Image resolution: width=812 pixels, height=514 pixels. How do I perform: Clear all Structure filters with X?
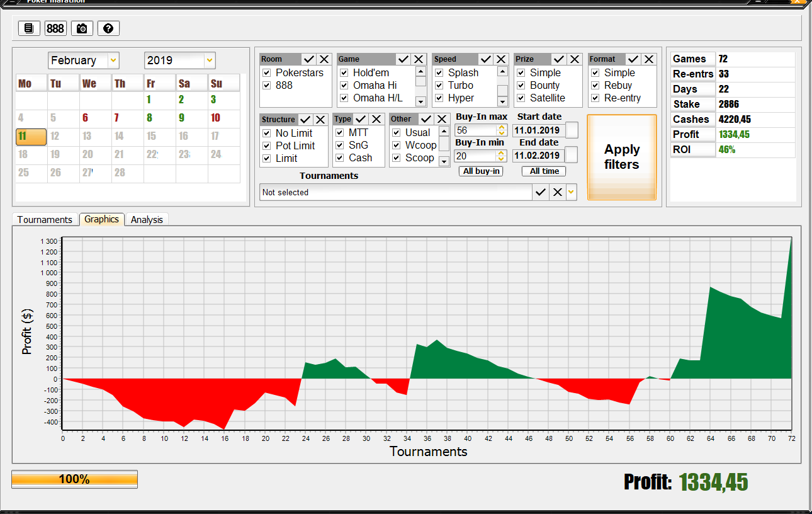click(320, 120)
